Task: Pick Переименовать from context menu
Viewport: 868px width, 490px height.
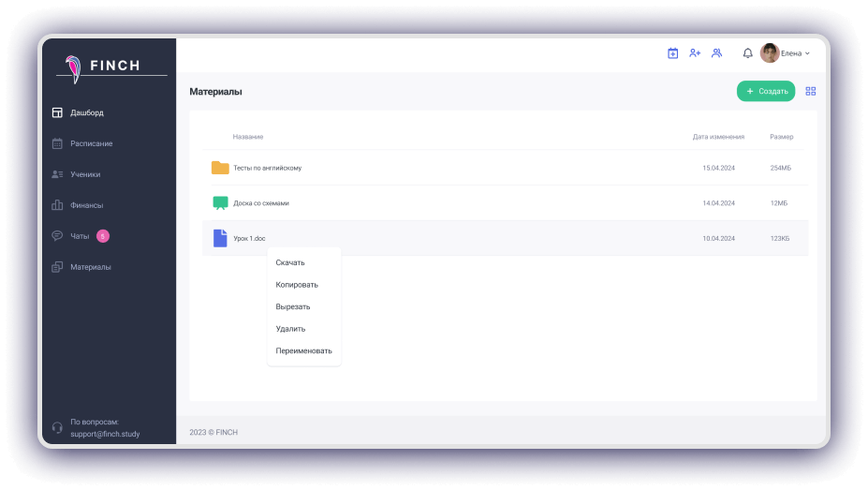Action: point(303,350)
